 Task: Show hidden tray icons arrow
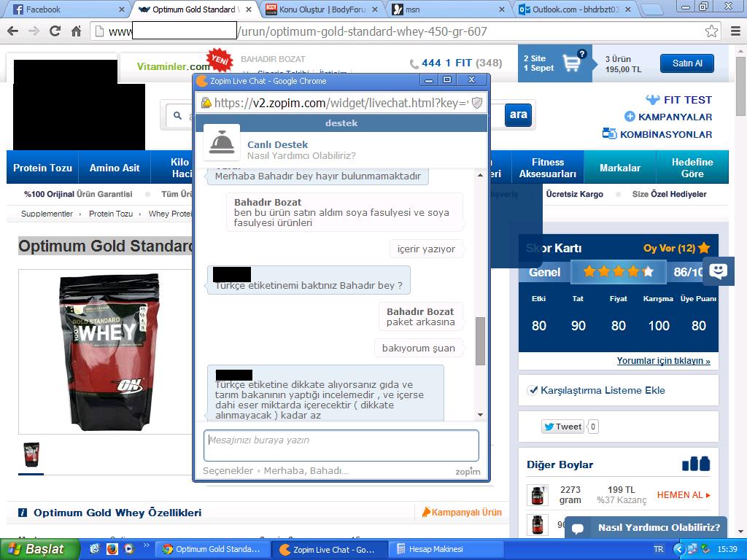pos(678,549)
